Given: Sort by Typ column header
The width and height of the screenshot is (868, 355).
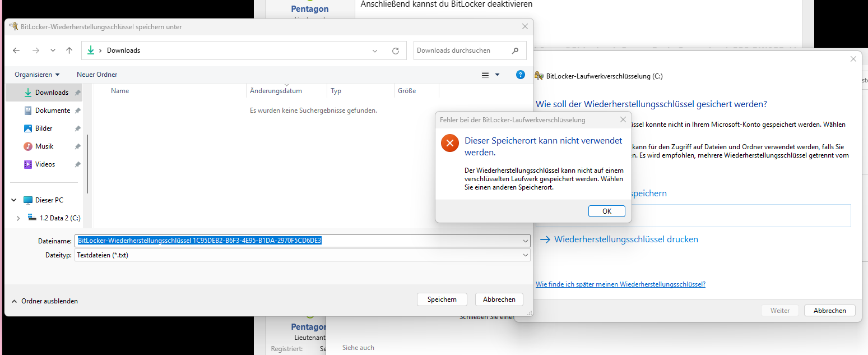Looking at the screenshot, I should 336,91.
